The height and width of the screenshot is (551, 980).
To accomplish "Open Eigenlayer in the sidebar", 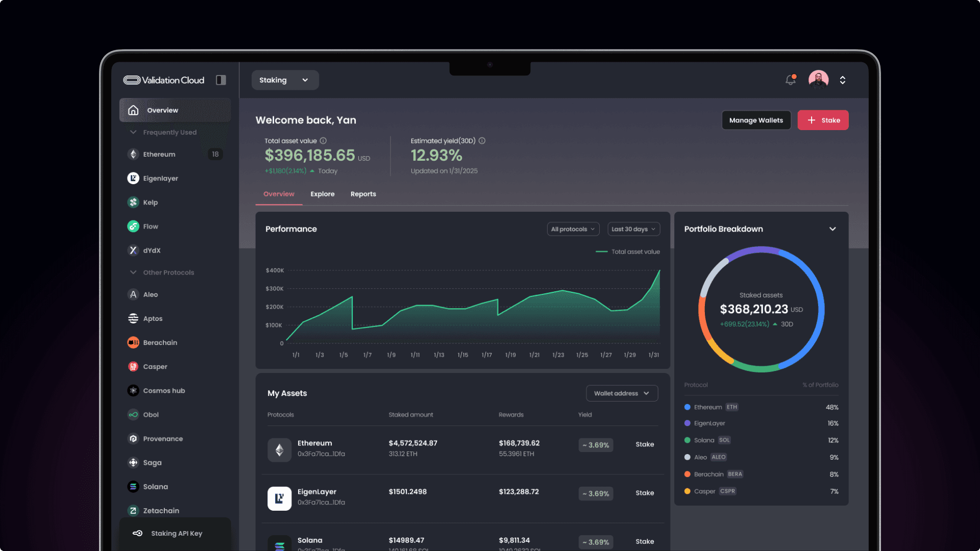I will point(160,178).
